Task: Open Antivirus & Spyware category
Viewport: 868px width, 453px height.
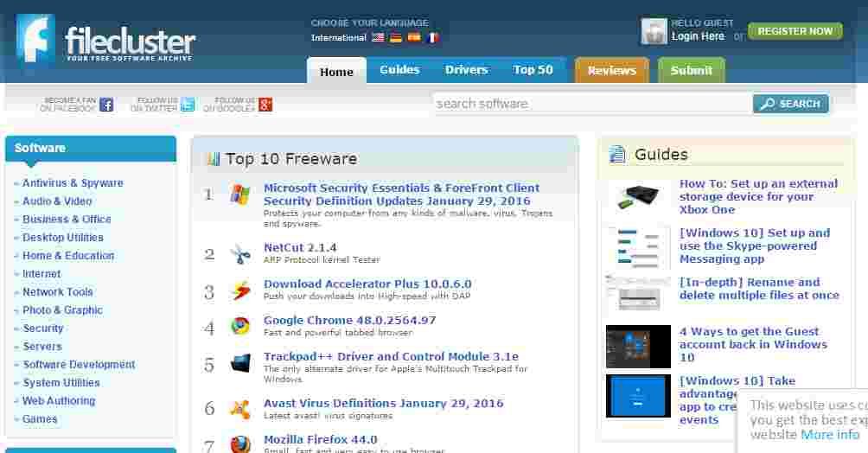Action: pos(73,182)
